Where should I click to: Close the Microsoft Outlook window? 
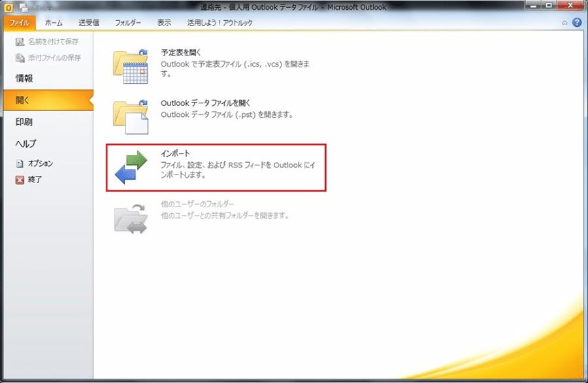pyautogui.click(x=570, y=6)
